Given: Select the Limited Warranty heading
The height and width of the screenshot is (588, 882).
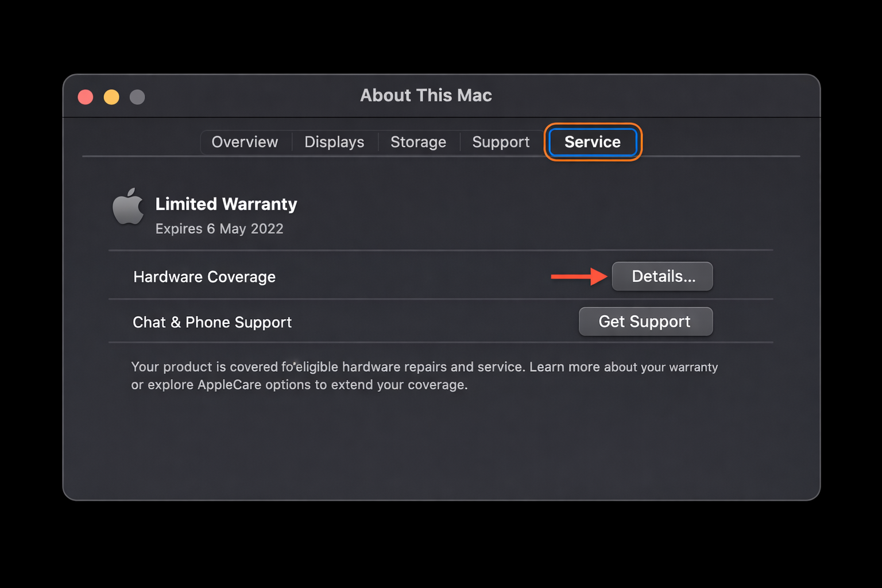Looking at the screenshot, I should tap(226, 204).
